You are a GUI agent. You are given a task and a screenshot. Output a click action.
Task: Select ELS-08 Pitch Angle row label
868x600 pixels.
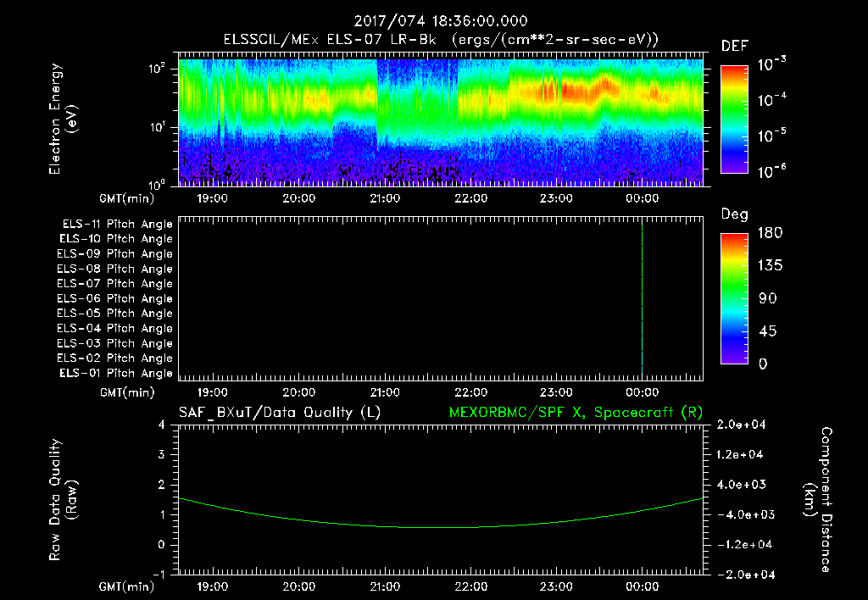click(x=115, y=269)
